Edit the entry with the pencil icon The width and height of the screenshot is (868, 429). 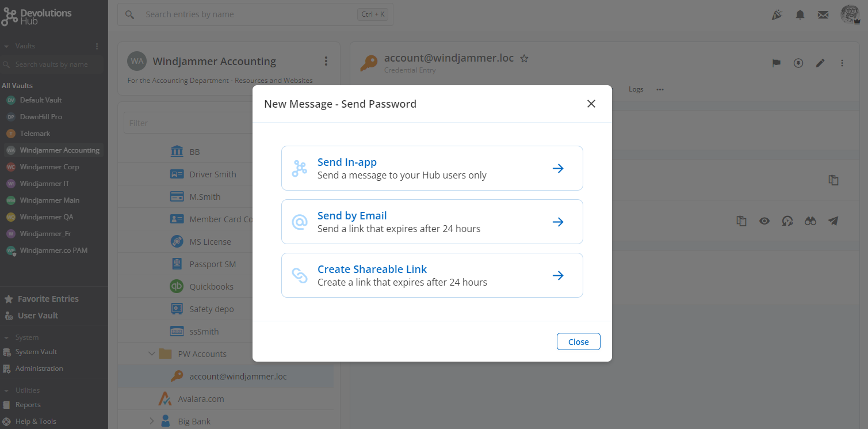(820, 63)
